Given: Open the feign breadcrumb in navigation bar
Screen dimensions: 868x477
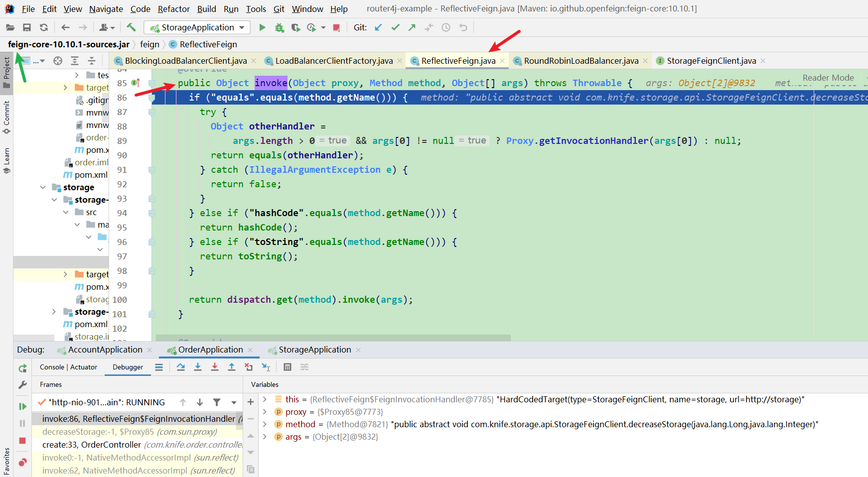Looking at the screenshot, I should (149, 44).
